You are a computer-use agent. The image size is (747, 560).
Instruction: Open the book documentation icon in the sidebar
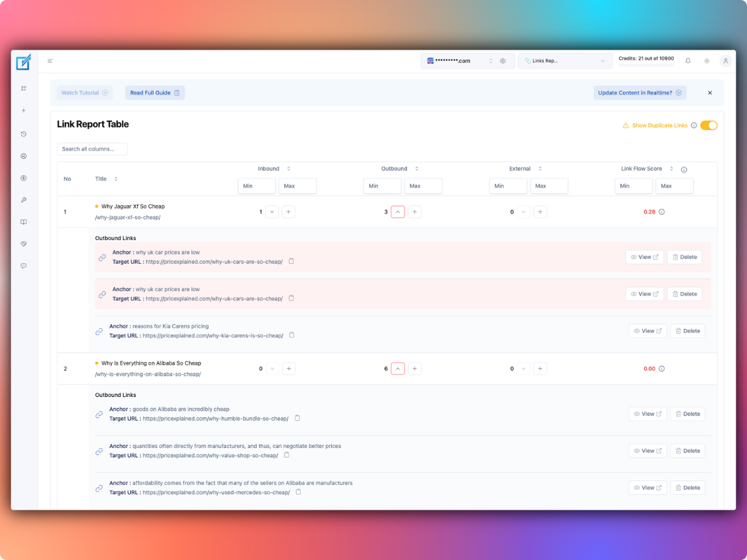24,222
